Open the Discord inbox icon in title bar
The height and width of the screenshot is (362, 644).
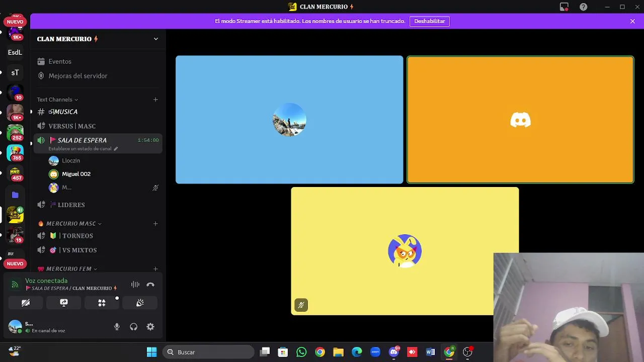pos(564,7)
